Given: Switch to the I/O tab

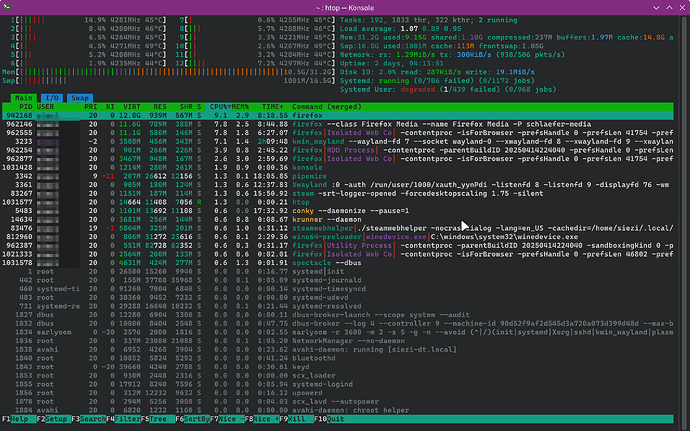Looking at the screenshot, I should [51, 98].
